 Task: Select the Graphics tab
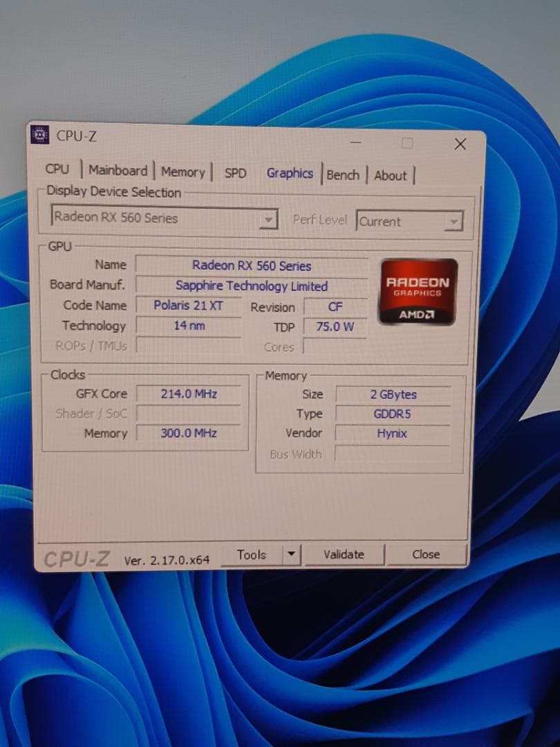coord(290,174)
